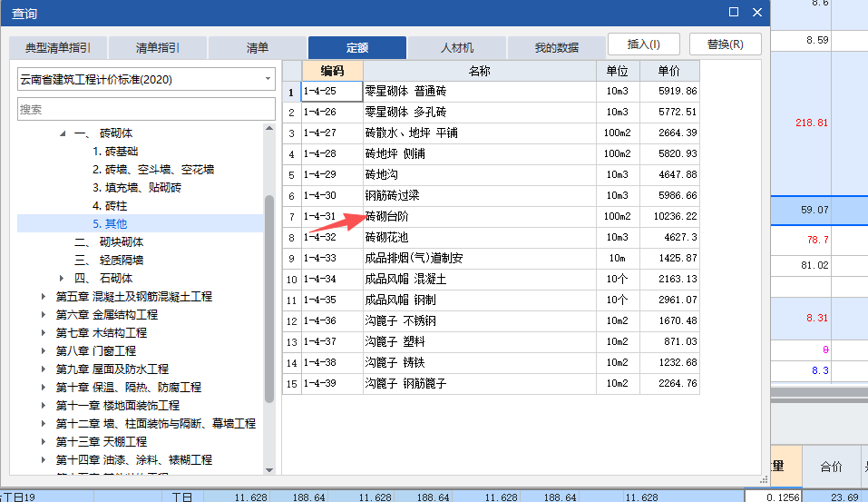Select row 沟篦子 钢筋篦子

coord(491,383)
